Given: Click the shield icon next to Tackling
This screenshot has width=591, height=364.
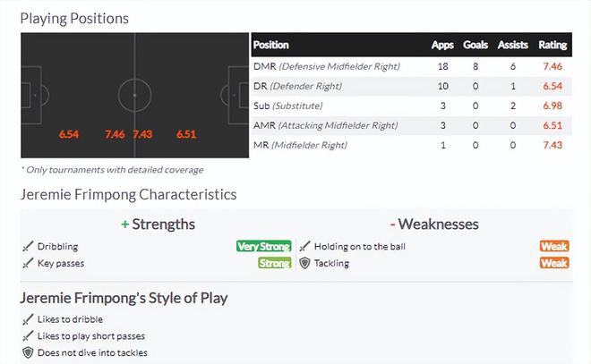Looking at the screenshot, I should (304, 264).
